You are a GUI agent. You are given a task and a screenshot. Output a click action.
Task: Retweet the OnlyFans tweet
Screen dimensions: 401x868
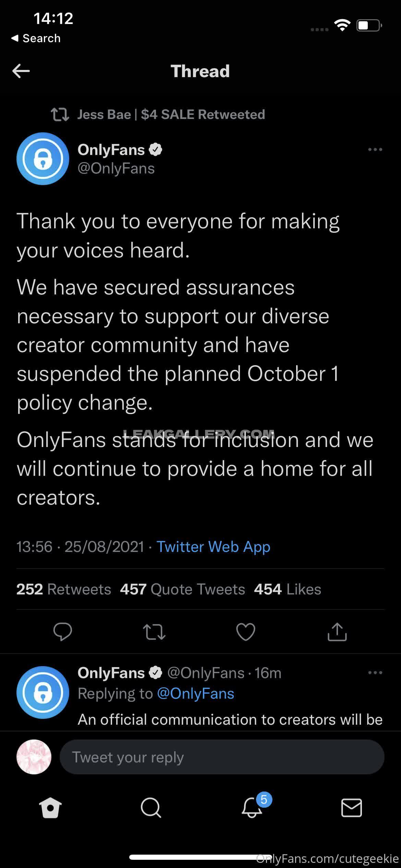pyautogui.click(x=154, y=632)
